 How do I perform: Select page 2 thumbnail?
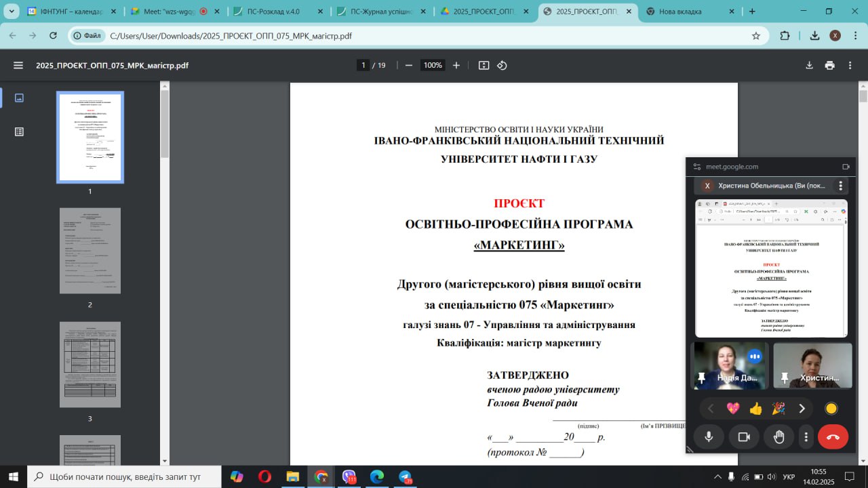[90, 251]
